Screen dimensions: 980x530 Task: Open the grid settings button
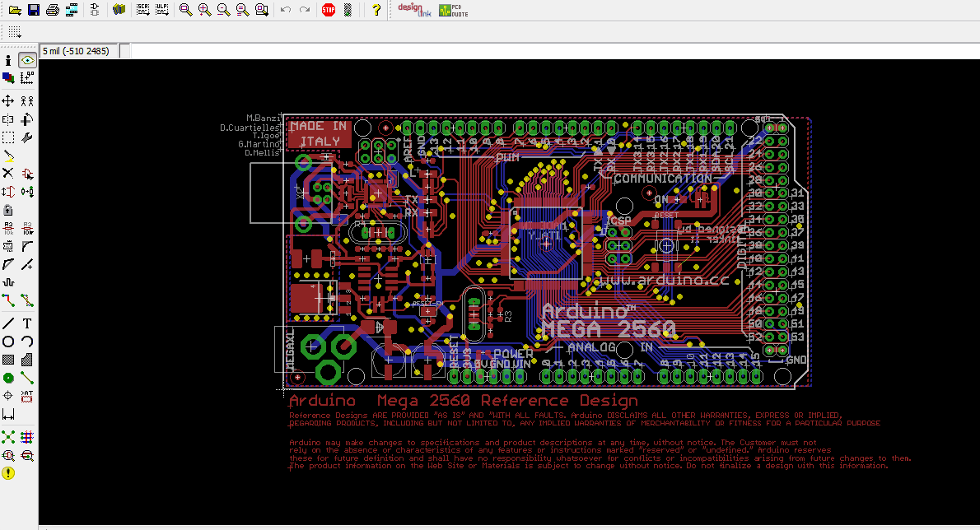tap(14, 32)
